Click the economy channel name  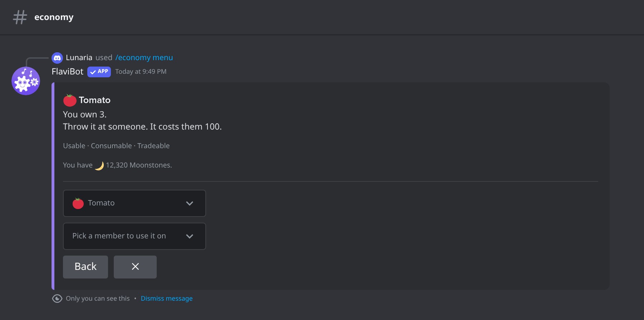[x=54, y=17]
